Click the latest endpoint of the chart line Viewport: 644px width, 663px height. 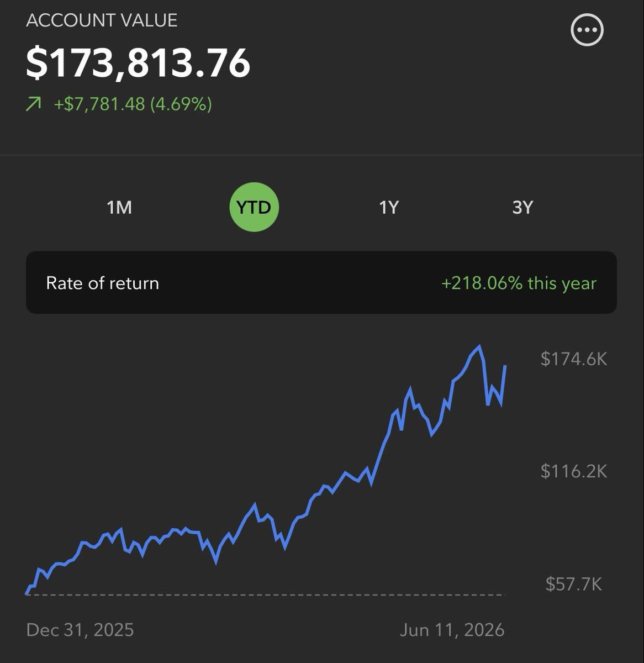[505, 366]
